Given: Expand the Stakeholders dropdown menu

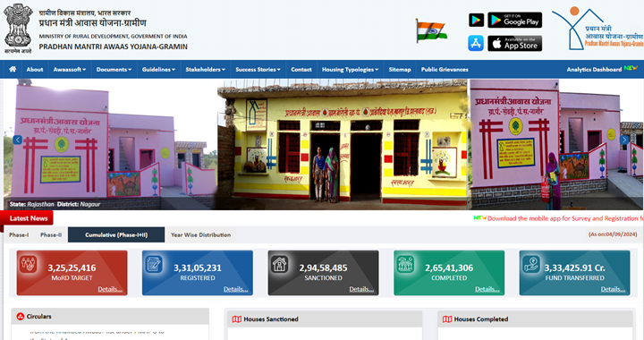Looking at the screenshot, I should 206,70.
